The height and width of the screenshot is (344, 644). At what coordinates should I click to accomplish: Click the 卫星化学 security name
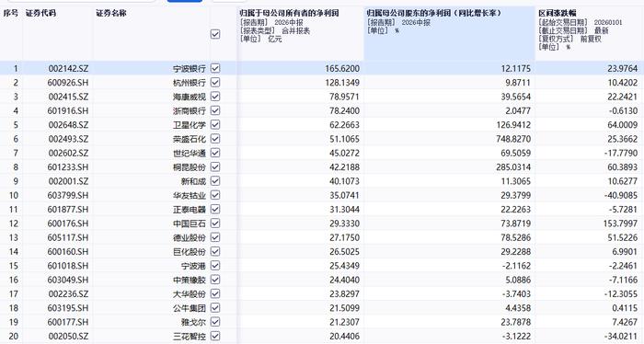click(x=190, y=125)
